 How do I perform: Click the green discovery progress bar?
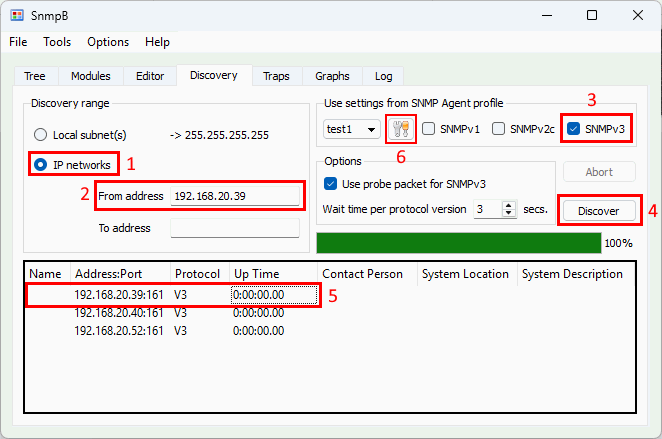pyautogui.click(x=459, y=243)
